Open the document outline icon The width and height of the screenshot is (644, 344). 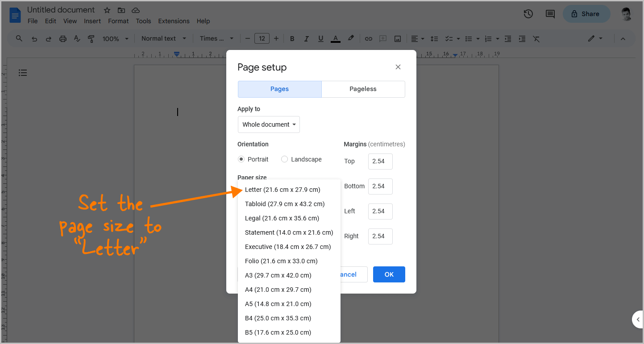tap(23, 72)
